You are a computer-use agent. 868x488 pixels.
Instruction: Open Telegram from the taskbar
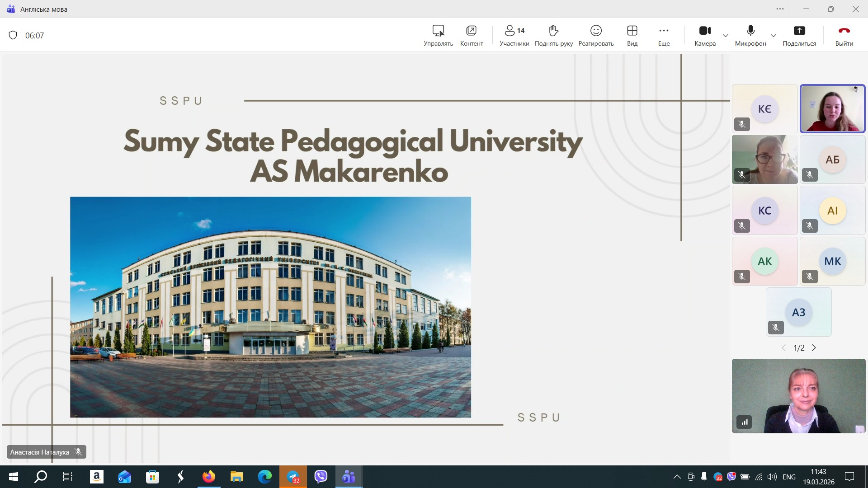coord(293,477)
